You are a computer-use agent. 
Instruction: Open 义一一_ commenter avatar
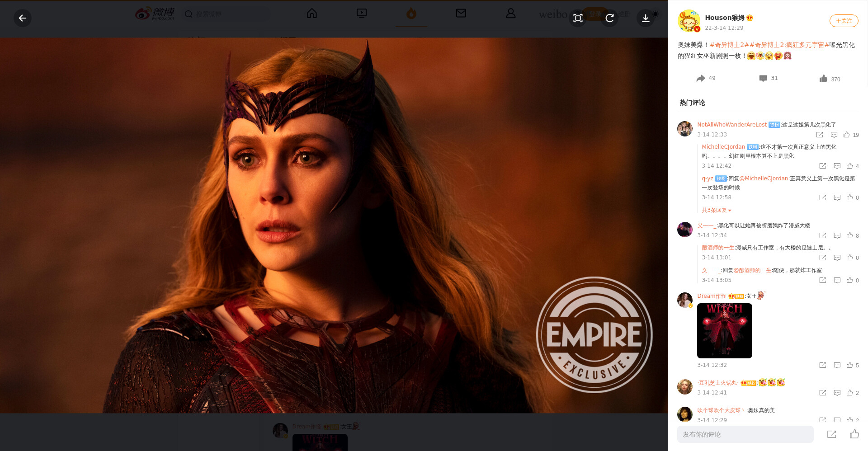[x=685, y=230]
